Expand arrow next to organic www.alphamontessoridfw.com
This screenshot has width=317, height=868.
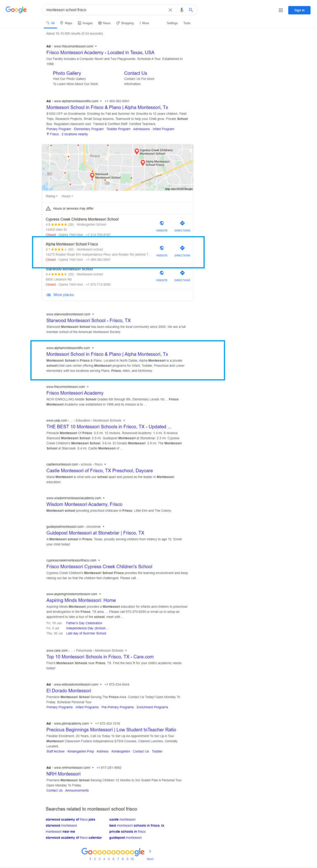[92, 348]
